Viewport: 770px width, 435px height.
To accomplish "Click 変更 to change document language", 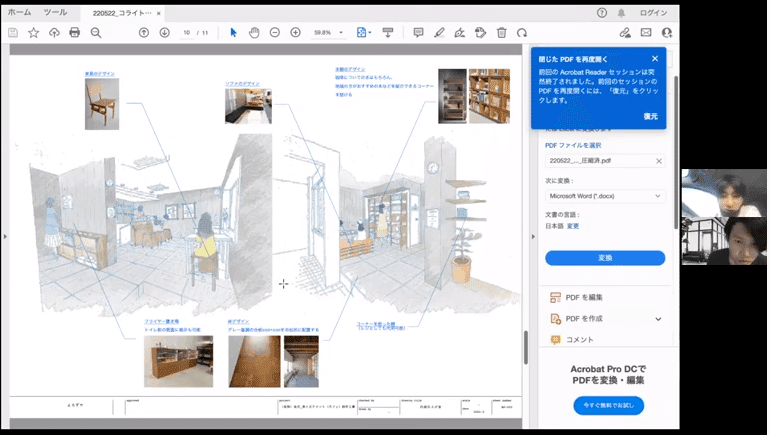I will point(573,226).
